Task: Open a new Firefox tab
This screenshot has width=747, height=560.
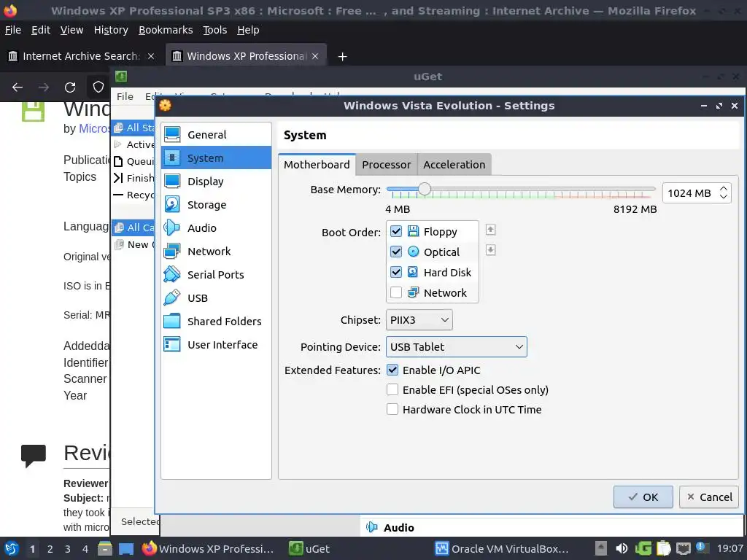Action: pyautogui.click(x=342, y=57)
